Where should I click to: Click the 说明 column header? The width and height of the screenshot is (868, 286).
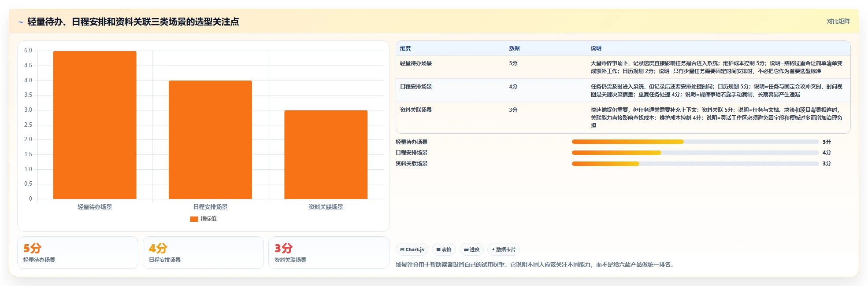596,48
